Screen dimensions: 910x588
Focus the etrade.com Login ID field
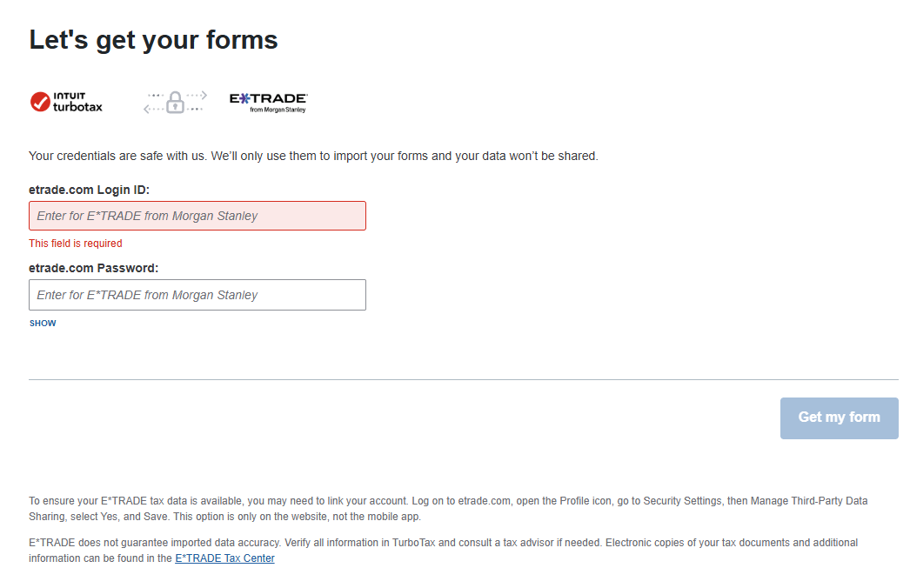(x=197, y=216)
